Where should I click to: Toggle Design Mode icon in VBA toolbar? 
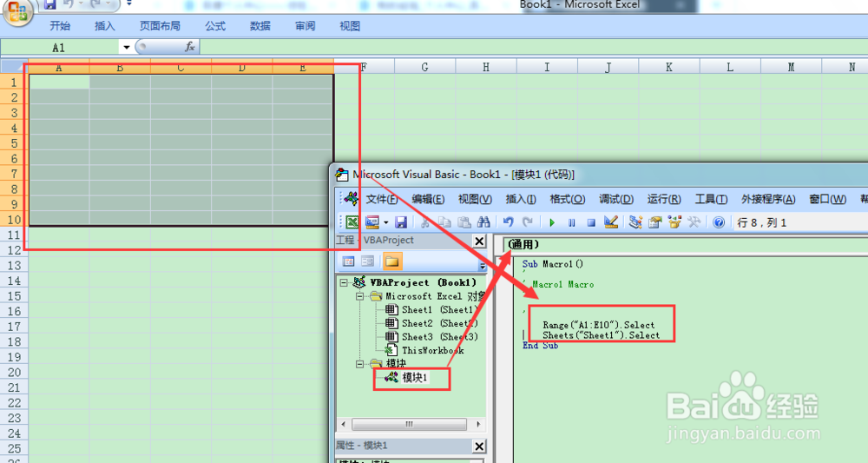point(610,222)
